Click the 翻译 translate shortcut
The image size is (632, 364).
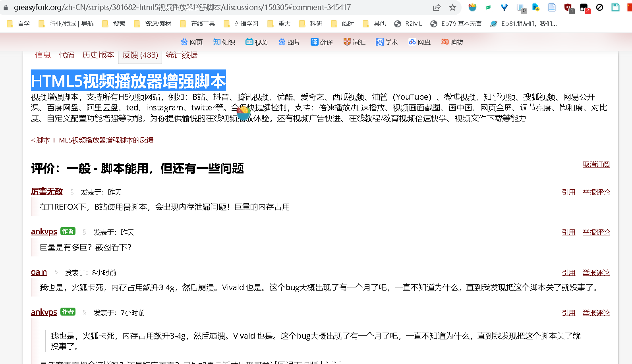click(322, 42)
